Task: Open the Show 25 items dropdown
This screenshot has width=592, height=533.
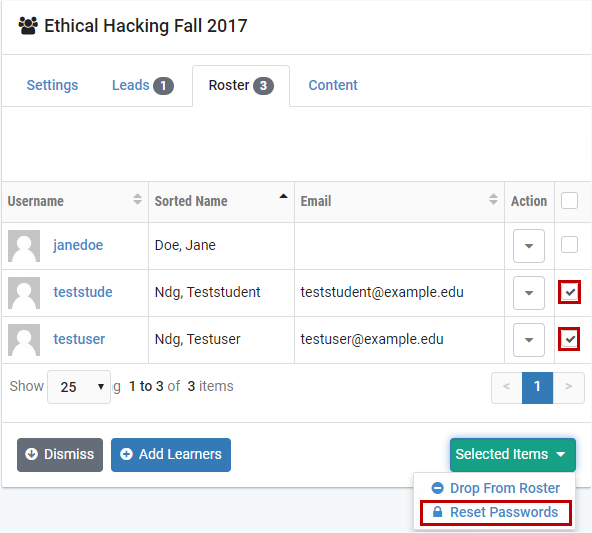Action: (79, 387)
